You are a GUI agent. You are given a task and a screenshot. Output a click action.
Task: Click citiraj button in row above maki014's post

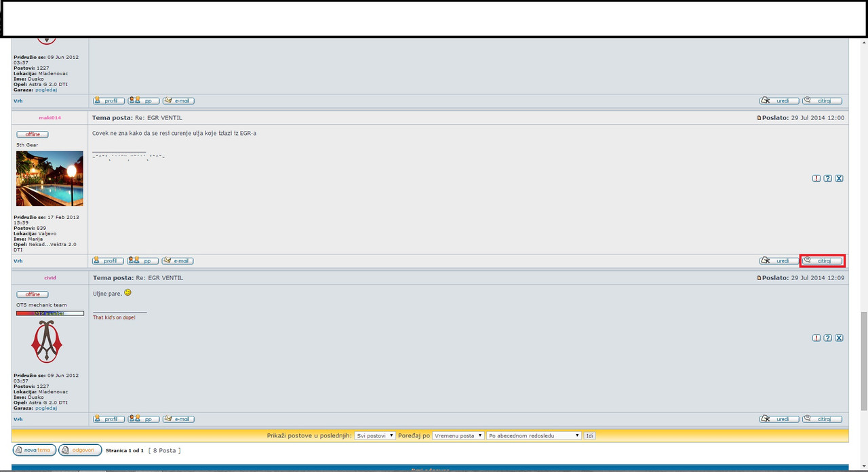tap(822, 101)
